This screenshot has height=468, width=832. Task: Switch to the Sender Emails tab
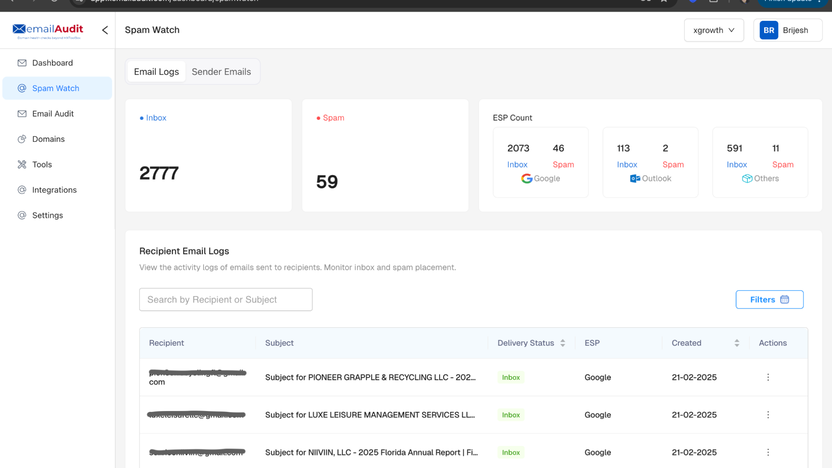(221, 72)
